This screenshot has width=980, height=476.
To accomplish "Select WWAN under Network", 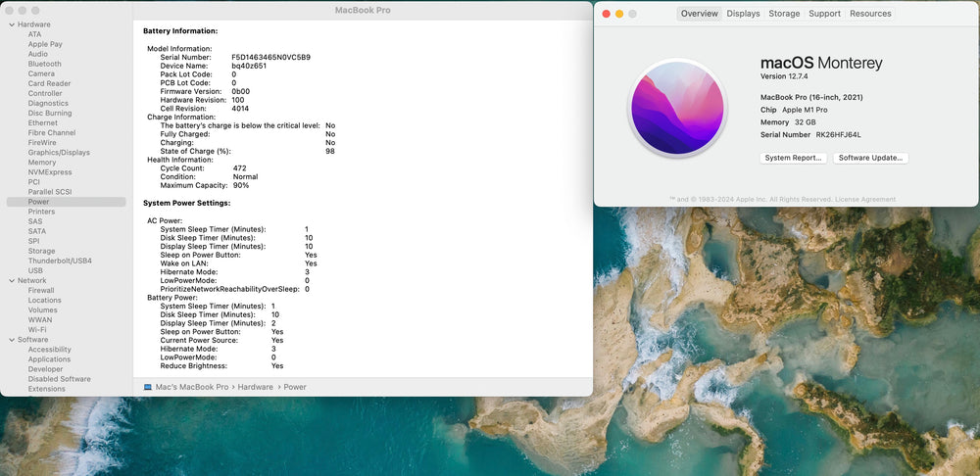I will tap(40, 320).
